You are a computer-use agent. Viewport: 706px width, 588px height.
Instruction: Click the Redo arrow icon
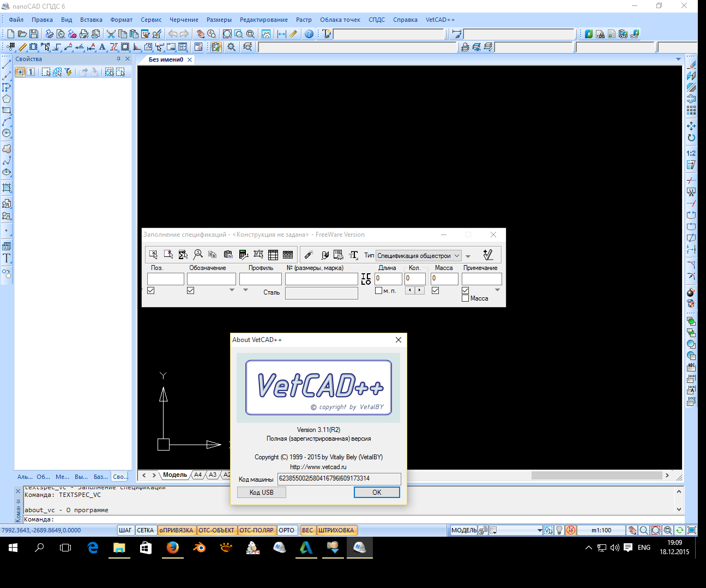184,34
